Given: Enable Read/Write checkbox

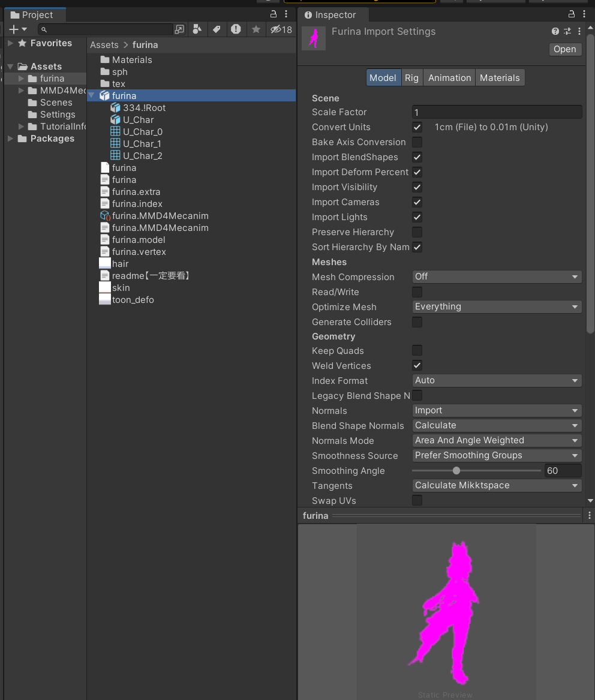Looking at the screenshot, I should click(417, 292).
